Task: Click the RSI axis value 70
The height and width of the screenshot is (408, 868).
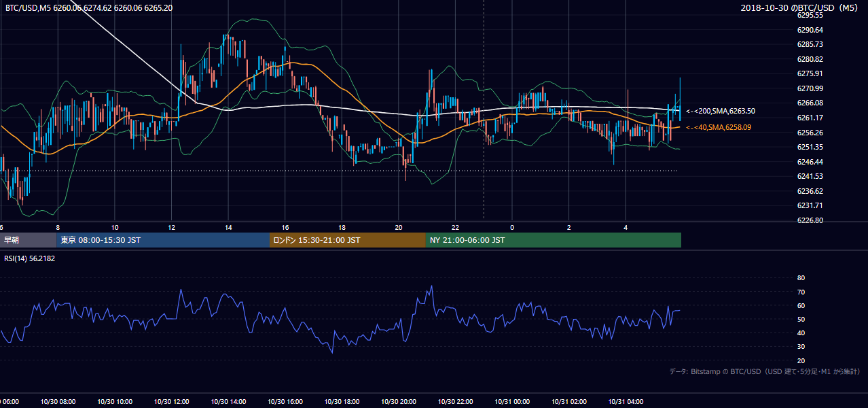Action: (801, 292)
